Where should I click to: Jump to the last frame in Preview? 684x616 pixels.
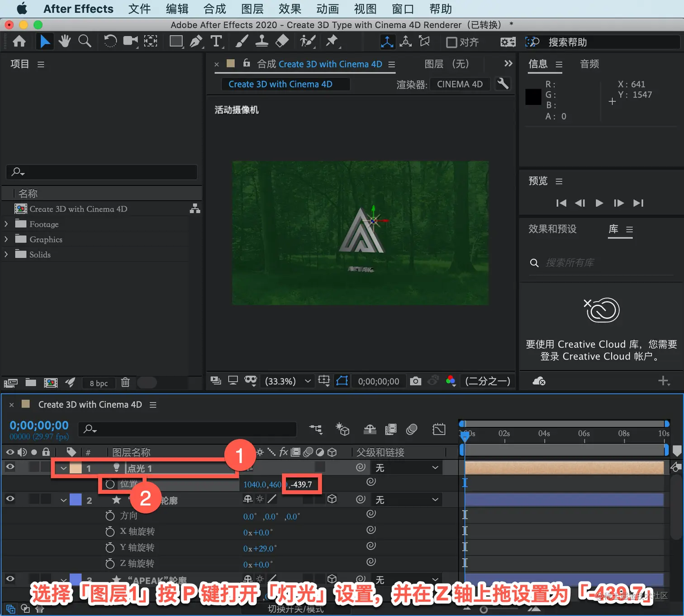(638, 203)
